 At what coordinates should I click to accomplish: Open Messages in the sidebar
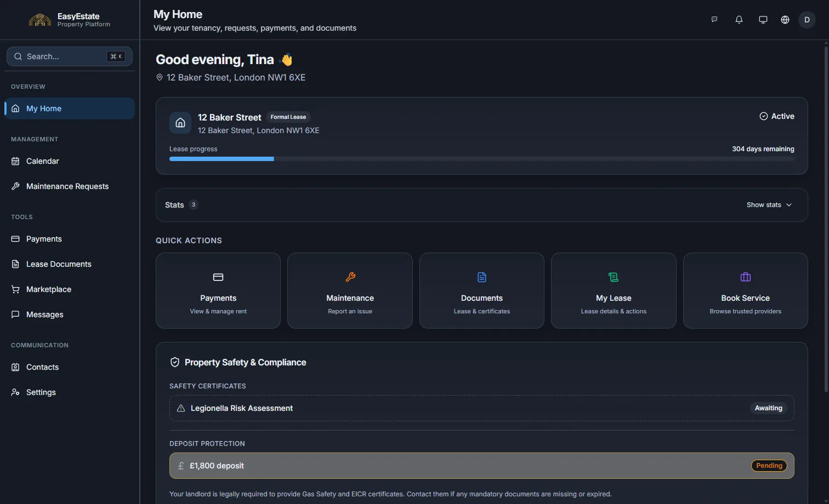(x=70, y=314)
